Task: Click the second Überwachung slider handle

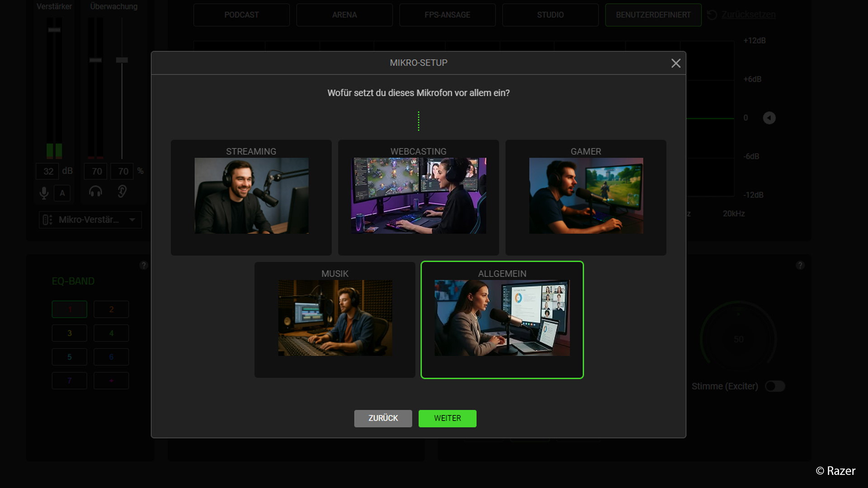Action: (x=122, y=60)
